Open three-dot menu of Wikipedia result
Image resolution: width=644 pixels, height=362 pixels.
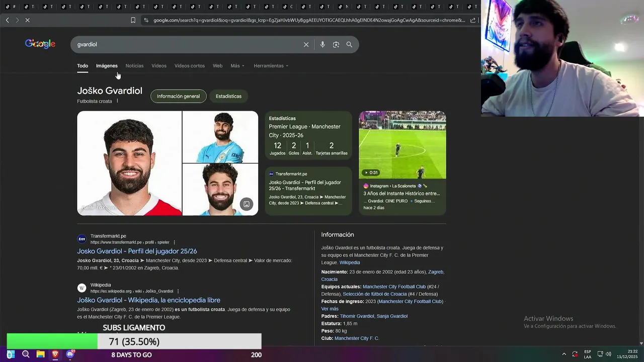click(x=178, y=291)
